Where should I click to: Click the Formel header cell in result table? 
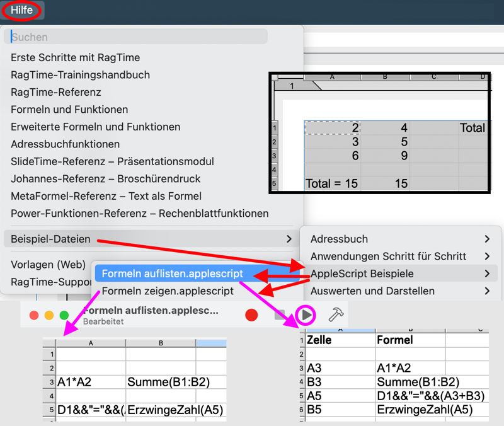pos(411,340)
